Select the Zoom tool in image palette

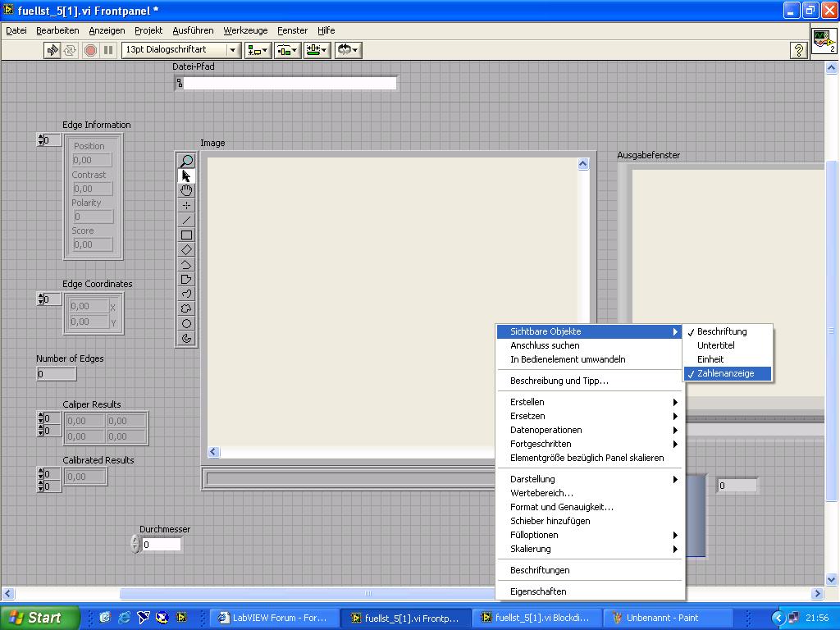(x=187, y=161)
